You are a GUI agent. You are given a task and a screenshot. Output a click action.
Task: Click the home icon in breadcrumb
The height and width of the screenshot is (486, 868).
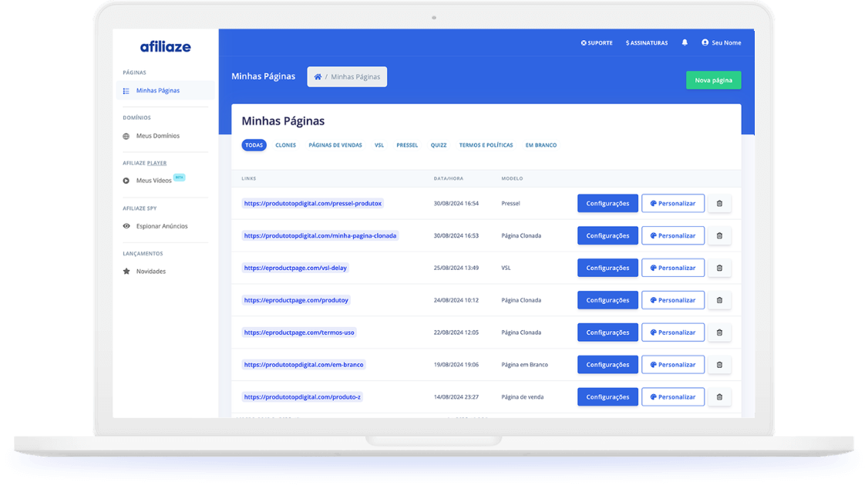[318, 77]
